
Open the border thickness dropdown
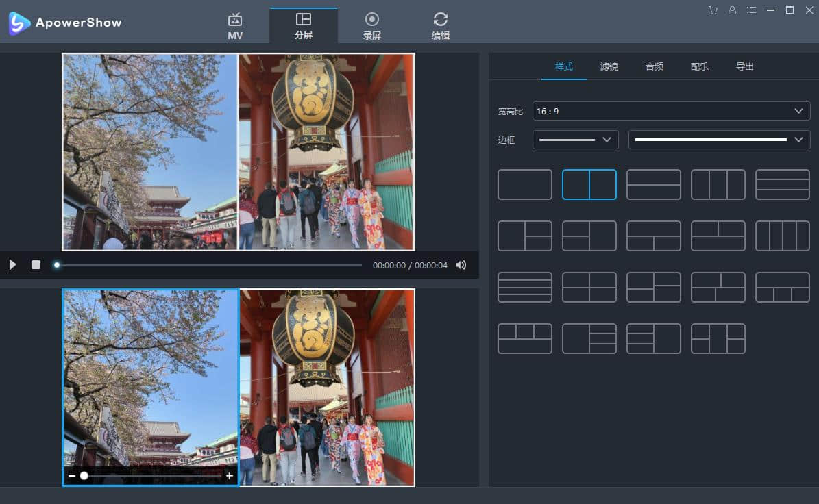click(575, 140)
